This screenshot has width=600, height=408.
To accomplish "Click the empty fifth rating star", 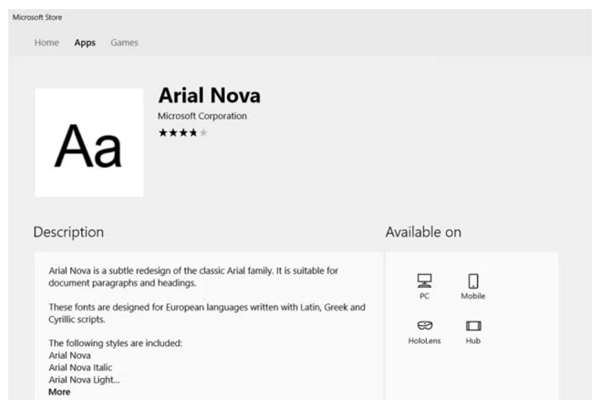I will [x=203, y=132].
